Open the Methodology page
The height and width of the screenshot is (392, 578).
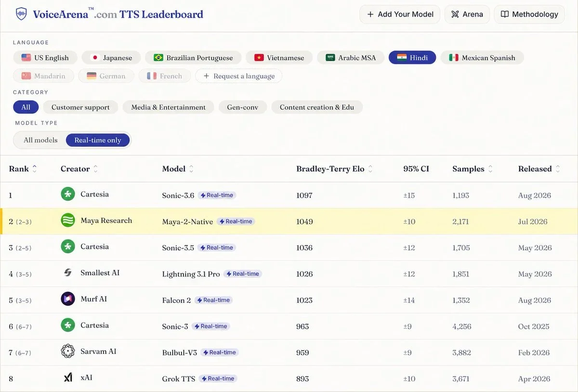pos(529,14)
